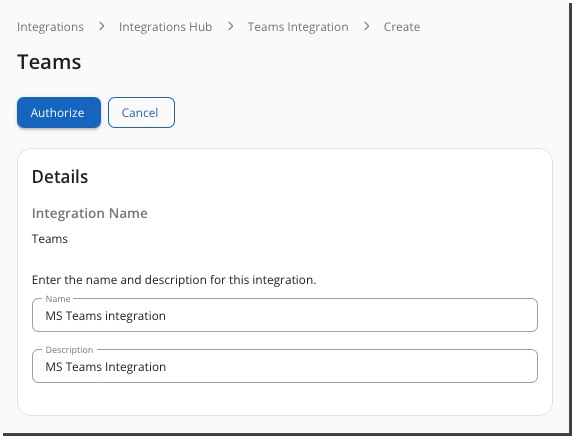
Task: Focus the Name input field
Action: 285,315
